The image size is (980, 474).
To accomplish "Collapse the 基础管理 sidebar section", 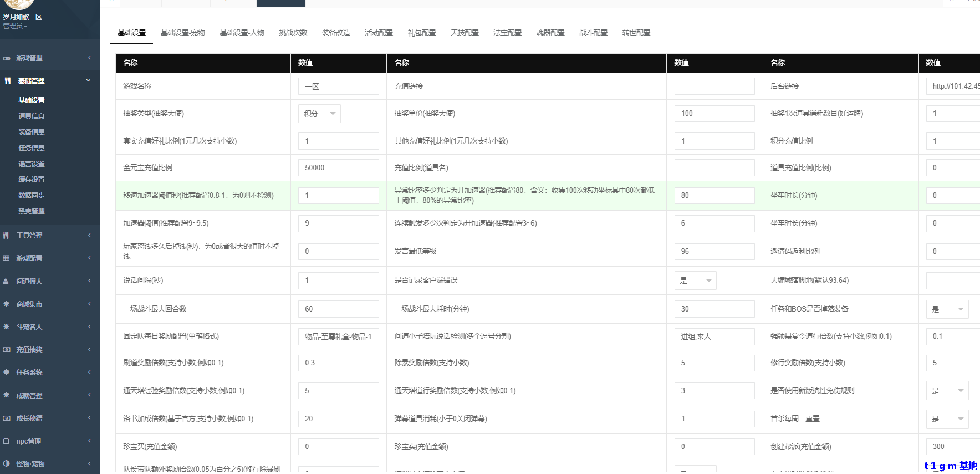I will click(88, 81).
